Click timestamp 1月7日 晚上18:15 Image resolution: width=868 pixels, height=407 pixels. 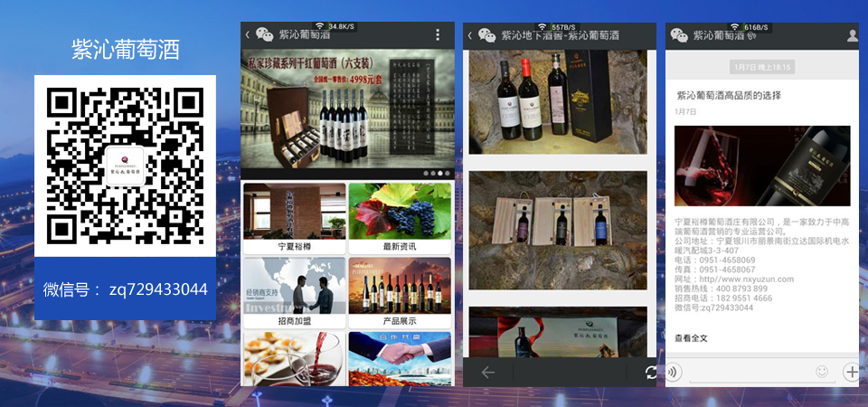(x=762, y=68)
